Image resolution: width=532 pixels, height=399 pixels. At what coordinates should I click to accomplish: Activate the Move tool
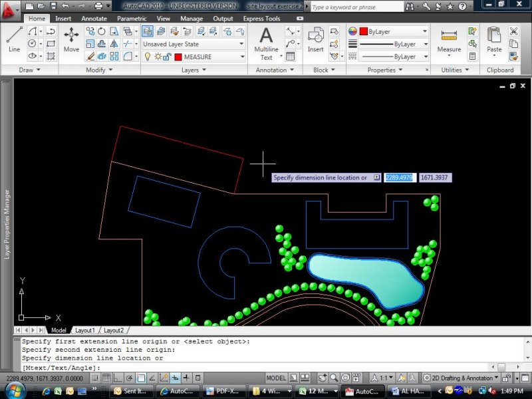coord(71,39)
